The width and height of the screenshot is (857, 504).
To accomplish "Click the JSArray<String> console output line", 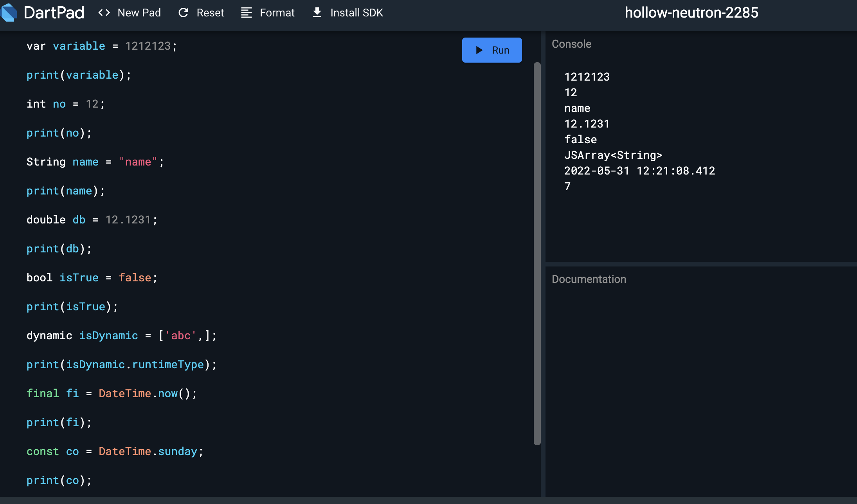I will (613, 155).
